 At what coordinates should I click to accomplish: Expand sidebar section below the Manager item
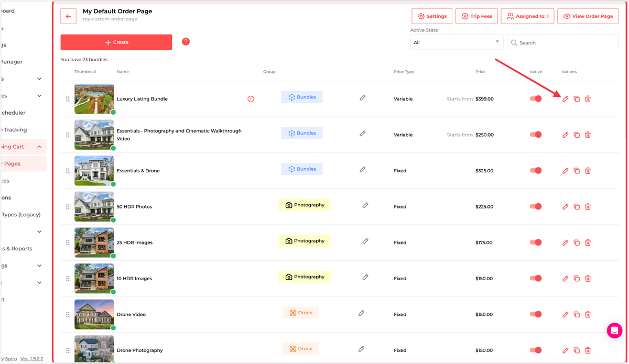pyautogui.click(x=39, y=79)
